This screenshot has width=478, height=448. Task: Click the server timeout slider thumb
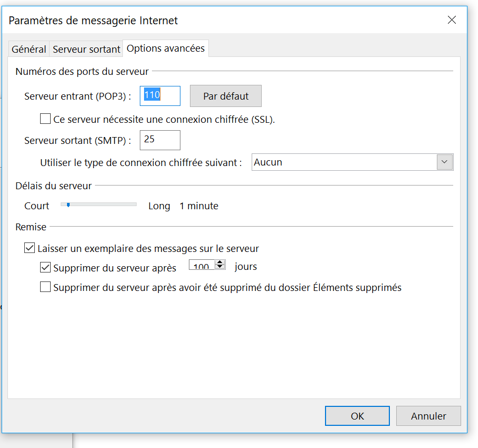(x=68, y=205)
